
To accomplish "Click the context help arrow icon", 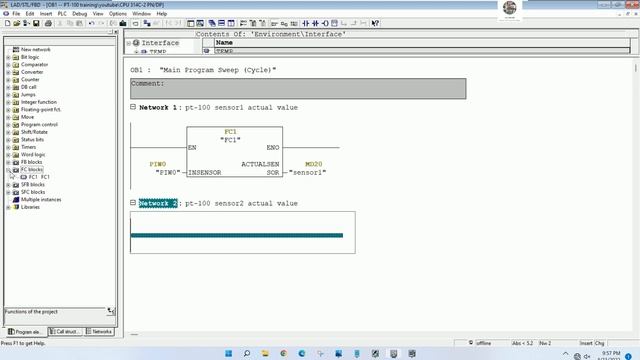I will [375, 24].
